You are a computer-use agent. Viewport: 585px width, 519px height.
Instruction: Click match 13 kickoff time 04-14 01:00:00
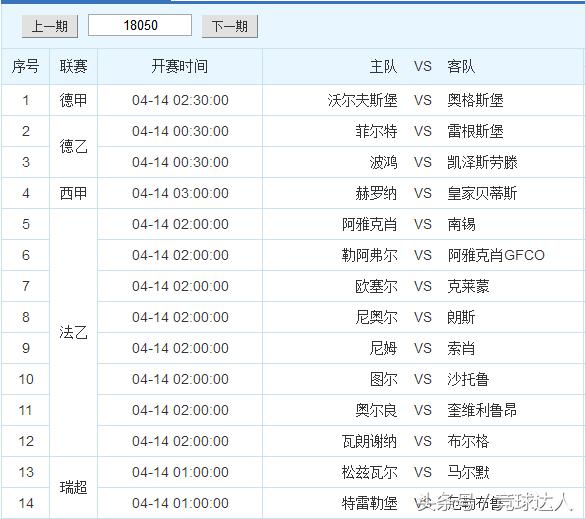[x=180, y=472]
